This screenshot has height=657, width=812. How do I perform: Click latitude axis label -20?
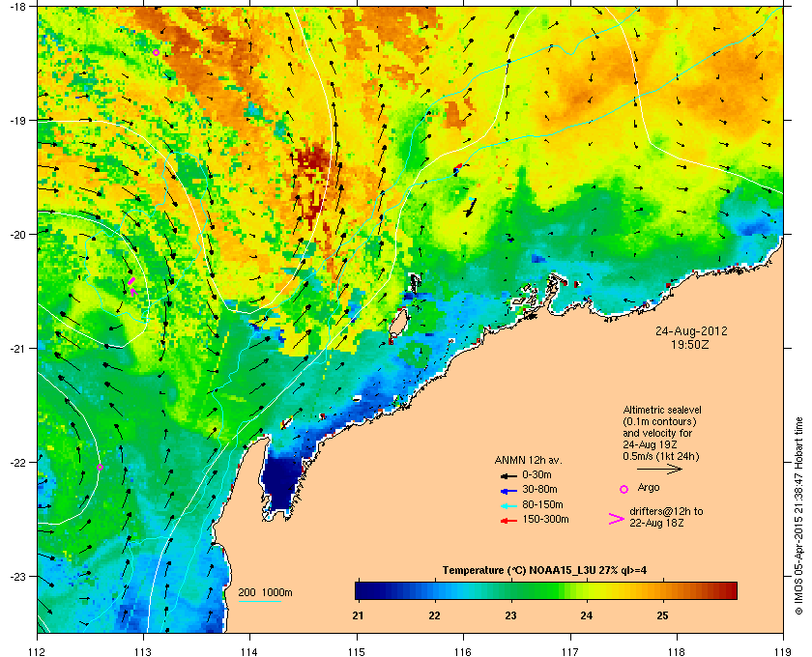pyautogui.click(x=18, y=234)
